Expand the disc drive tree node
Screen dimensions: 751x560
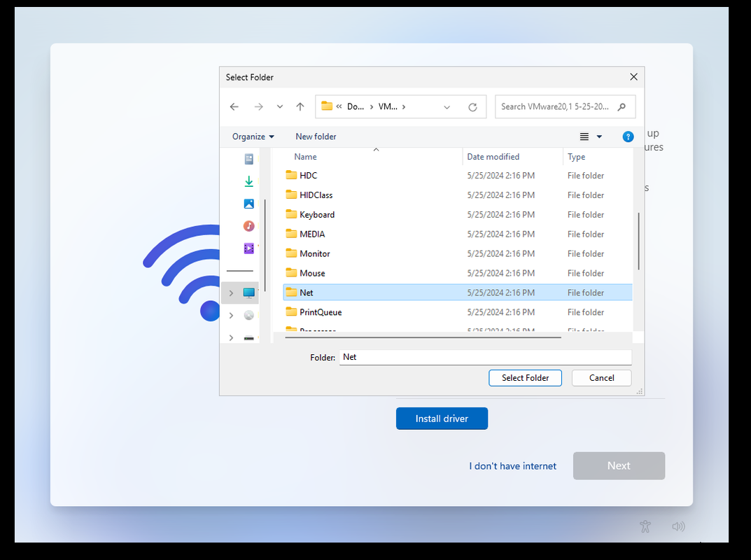pos(232,315)
